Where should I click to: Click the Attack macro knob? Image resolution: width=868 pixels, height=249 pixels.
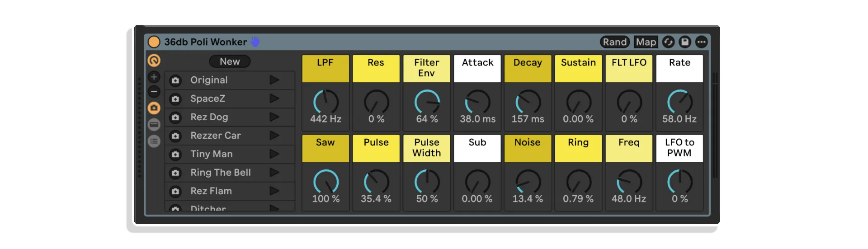(x=477, y=102)
